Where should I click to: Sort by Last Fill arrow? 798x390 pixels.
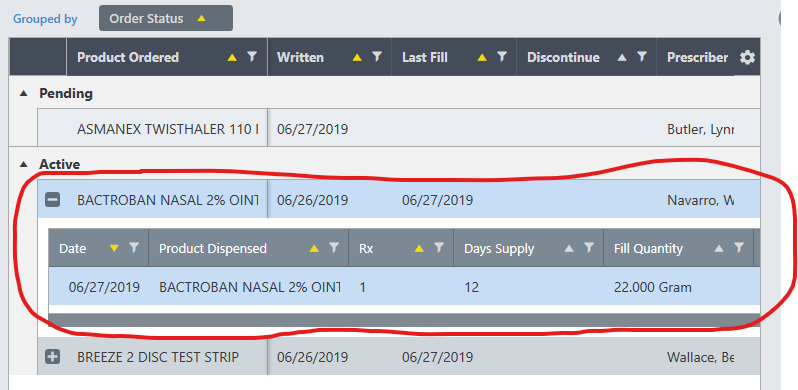pyautogui.click(x=482, y=58)
